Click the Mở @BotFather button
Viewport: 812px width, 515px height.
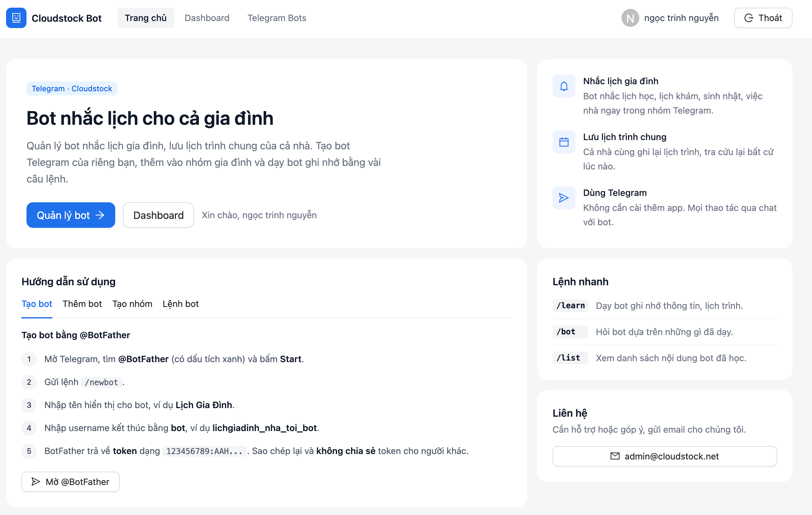[70, 481]
